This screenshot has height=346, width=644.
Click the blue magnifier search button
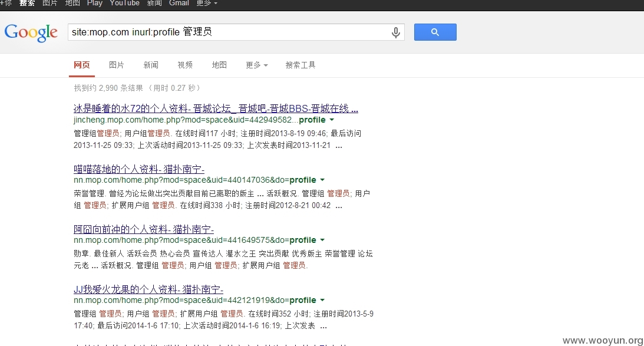(x=435, y=32)
